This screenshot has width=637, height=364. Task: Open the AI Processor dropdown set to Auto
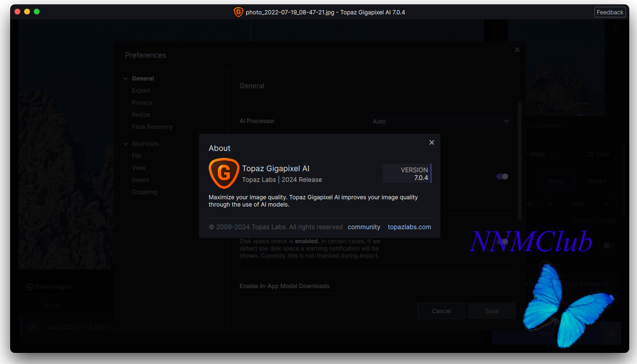(x=441, y=121)
